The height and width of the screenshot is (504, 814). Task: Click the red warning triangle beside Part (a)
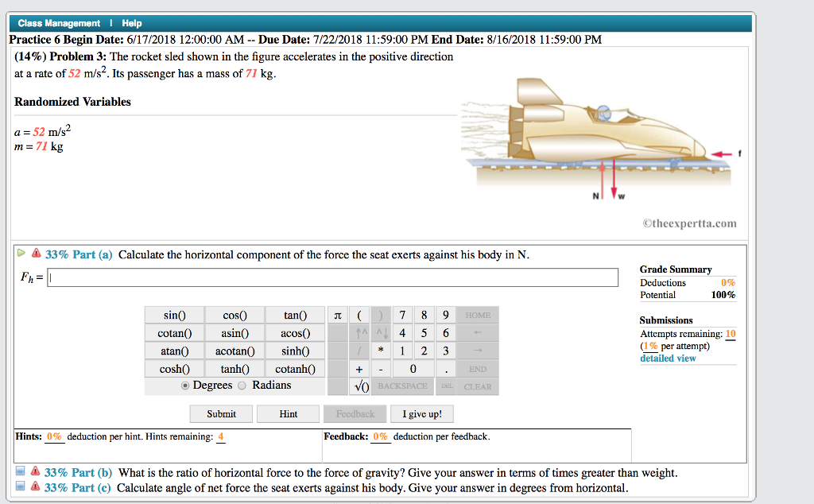(36, 254)
